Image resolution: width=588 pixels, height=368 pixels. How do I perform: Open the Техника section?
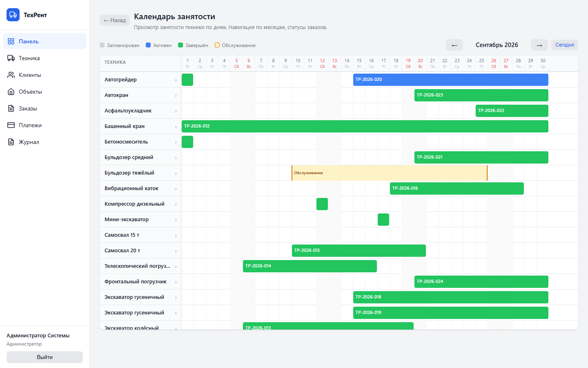pyautogui.click(x=45, y=58)
